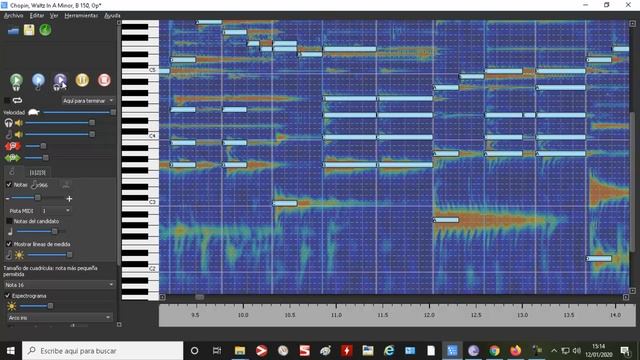Click the C4 key on the piano keyboard
This screenshot has width=640, height=360.
pyautogui.click(x=152, y=136)
